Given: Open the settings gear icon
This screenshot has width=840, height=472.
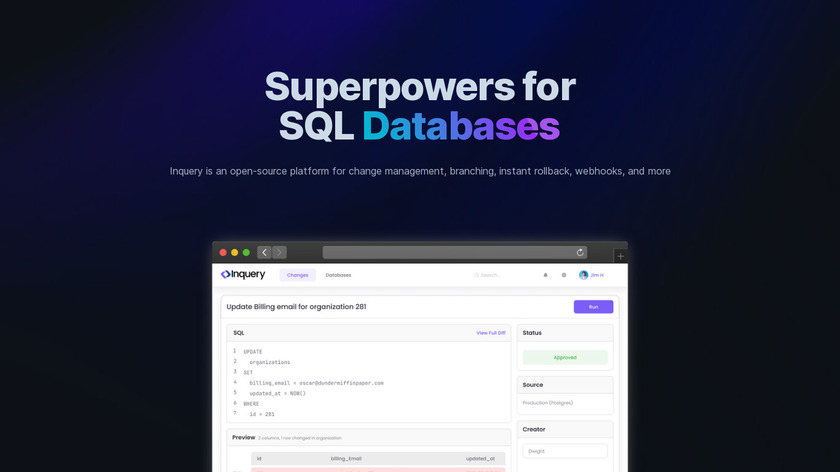Looking at the screenshot, I should point(564,275).
